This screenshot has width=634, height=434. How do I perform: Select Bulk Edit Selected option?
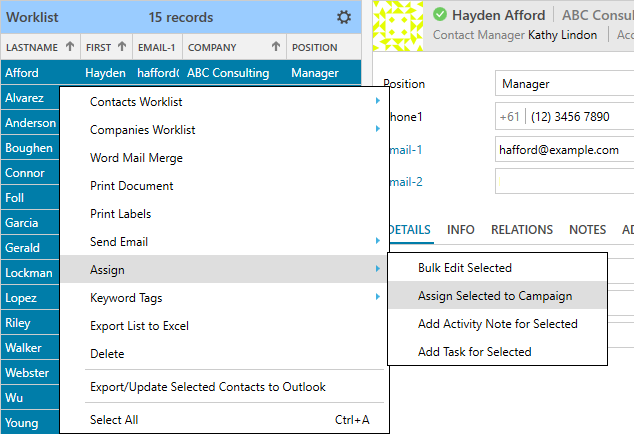(x=464, y=268)
